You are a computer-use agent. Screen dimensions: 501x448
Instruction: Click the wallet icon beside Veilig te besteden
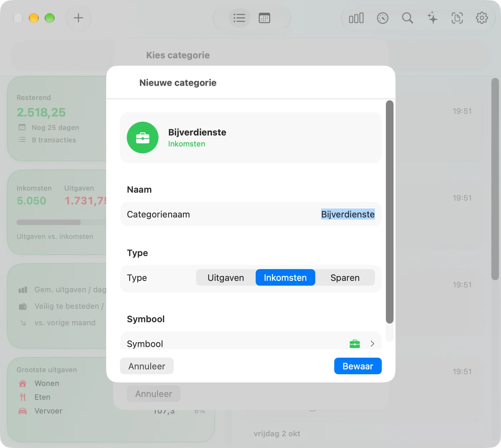[x=23, y=306]
